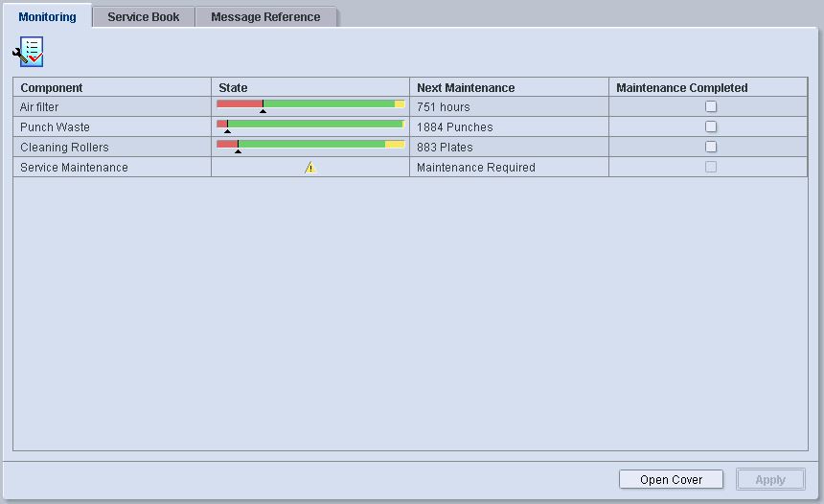Click the Punch Waste state bar
824x504 pixels.
(310, 125)
